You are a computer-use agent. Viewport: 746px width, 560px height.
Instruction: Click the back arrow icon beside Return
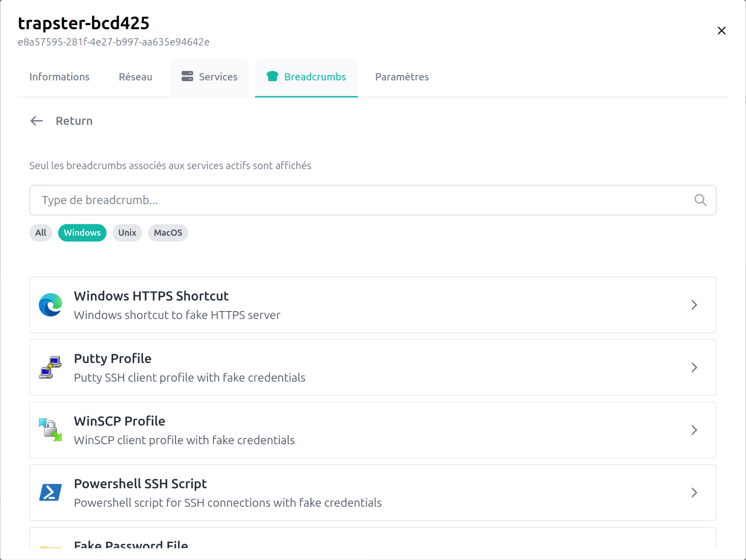point(37,121)
